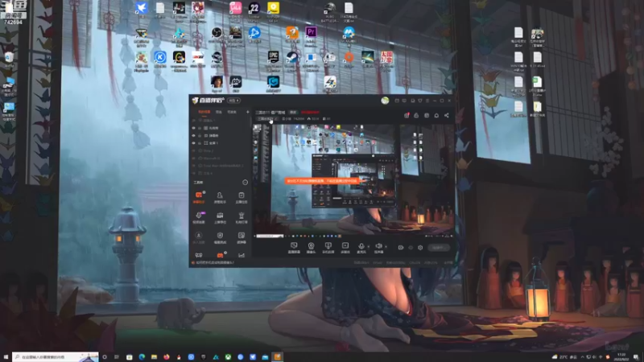Click the edit pencil beside the game category
The image size is (644, 362).
(276, 118)
